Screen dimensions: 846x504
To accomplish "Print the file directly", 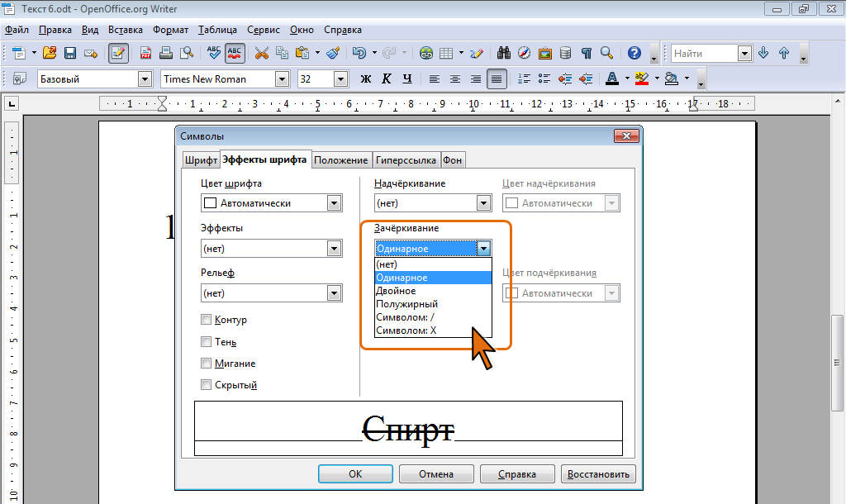I will point(166,53).
